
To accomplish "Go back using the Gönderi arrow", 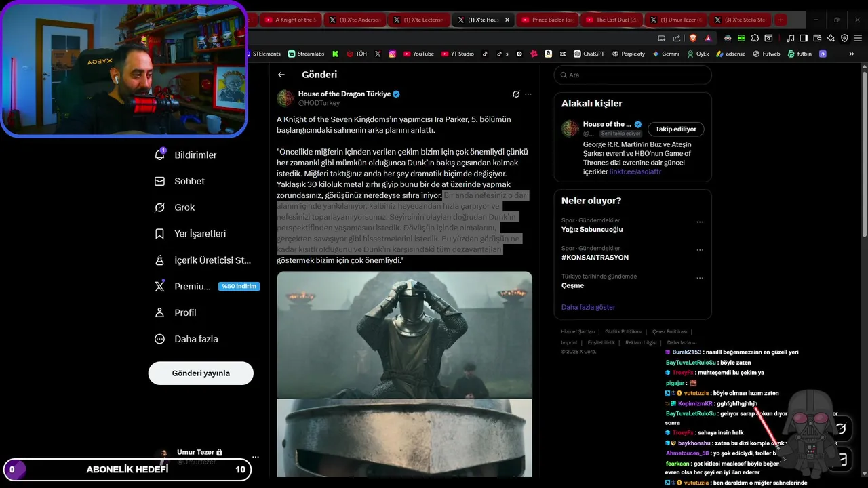I will point(281,75).
